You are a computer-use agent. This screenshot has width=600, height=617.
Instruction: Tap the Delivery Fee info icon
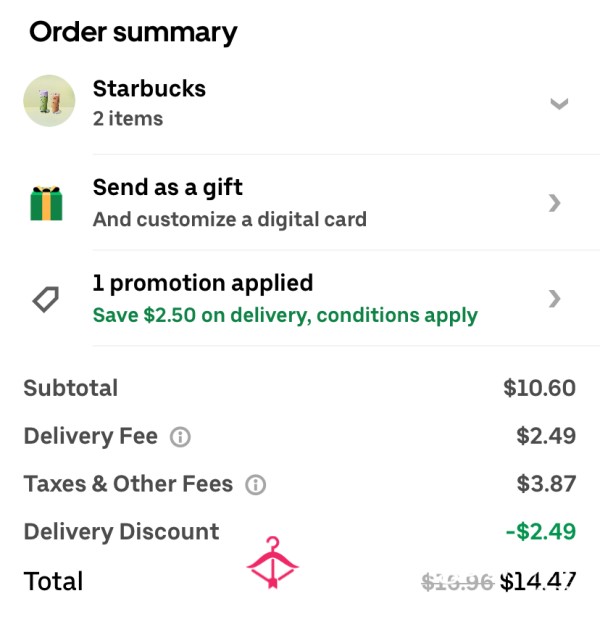[180, 437]
